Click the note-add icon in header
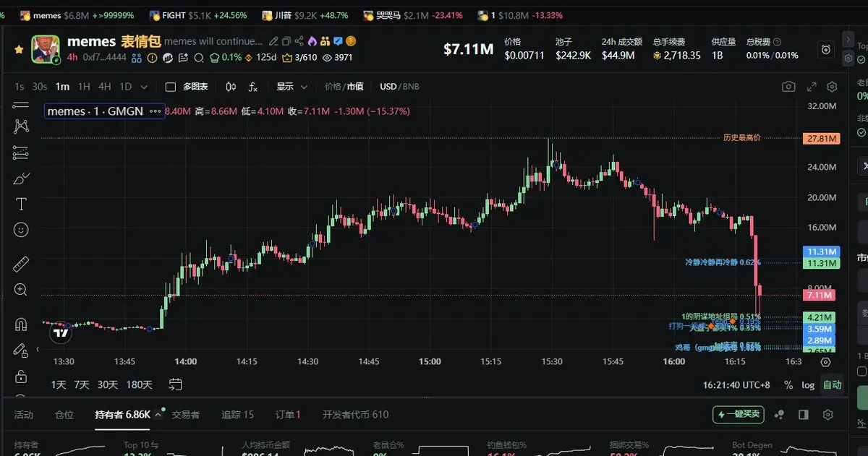Viewport: 868px width, 456px height. click(183, 58)
